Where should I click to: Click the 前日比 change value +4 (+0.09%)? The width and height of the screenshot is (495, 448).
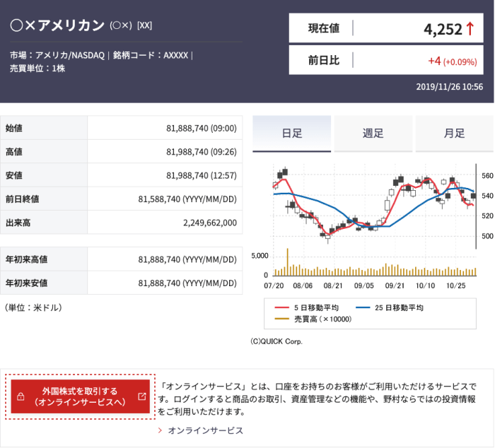tap(451, 61)
